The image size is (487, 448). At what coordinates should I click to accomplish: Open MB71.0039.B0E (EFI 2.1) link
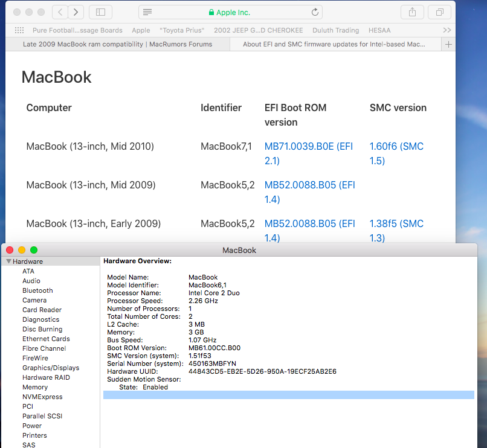308,153
